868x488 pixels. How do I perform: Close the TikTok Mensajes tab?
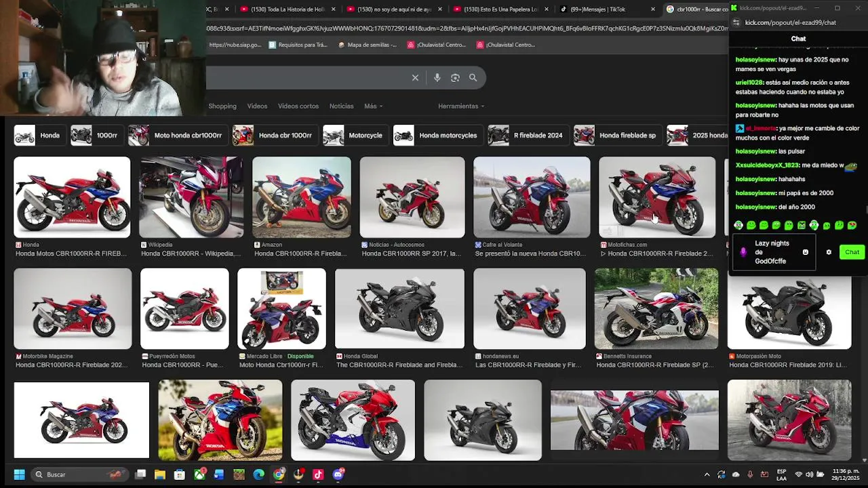click(653, 9)
